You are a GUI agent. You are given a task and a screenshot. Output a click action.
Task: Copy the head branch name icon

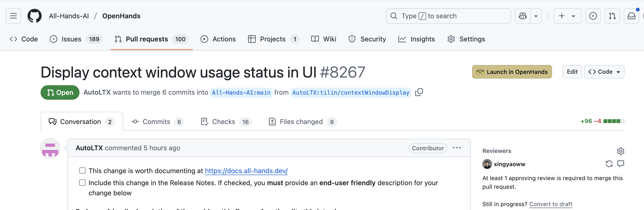(419, 92)
